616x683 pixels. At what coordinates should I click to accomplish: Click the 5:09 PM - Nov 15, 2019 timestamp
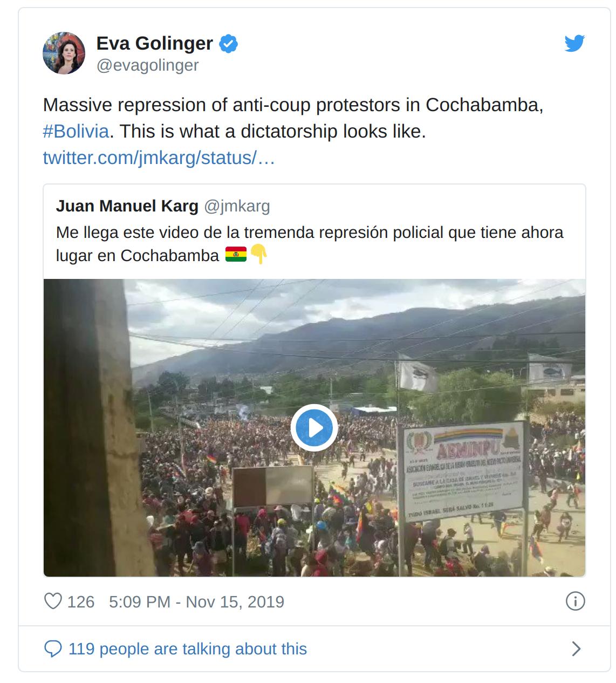pos(196,602)
